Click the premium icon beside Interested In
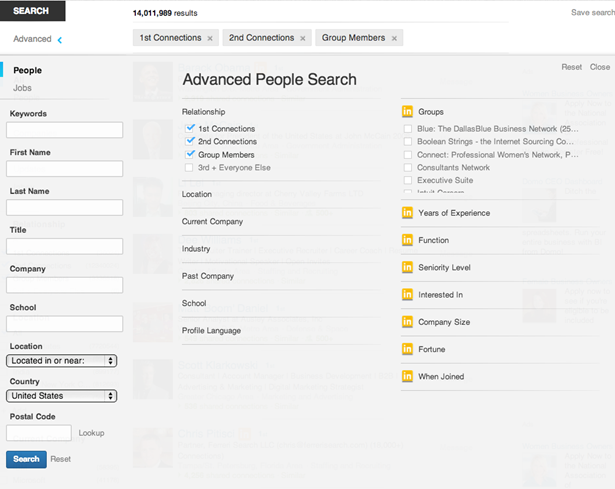The width and height of the screenshot is (615, 489). pos(407,294)
